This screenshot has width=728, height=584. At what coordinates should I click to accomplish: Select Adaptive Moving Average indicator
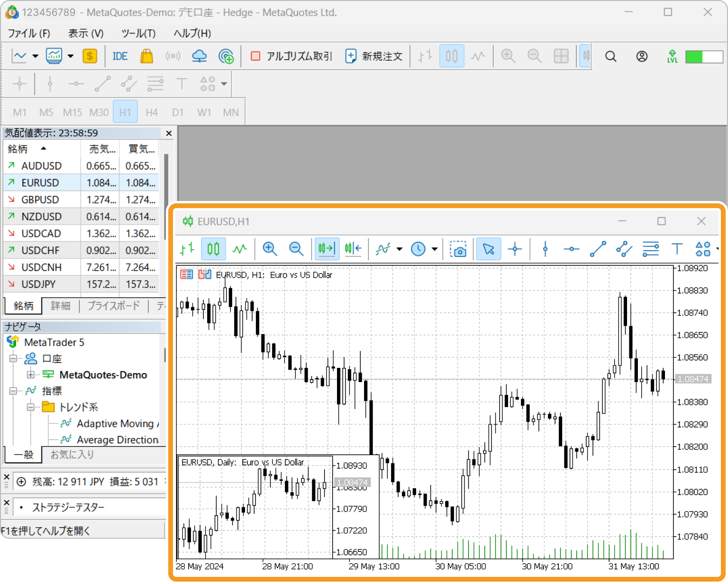click(x=109, y=423)
